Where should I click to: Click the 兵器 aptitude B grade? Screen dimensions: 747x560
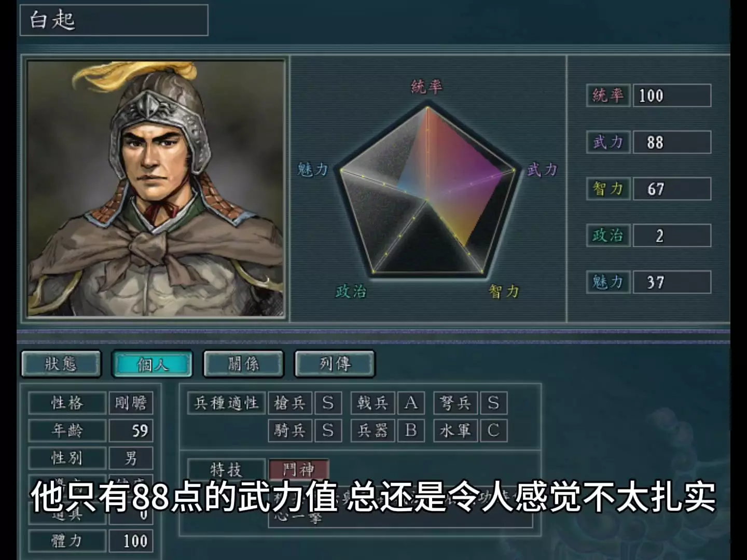pos(411,430)
